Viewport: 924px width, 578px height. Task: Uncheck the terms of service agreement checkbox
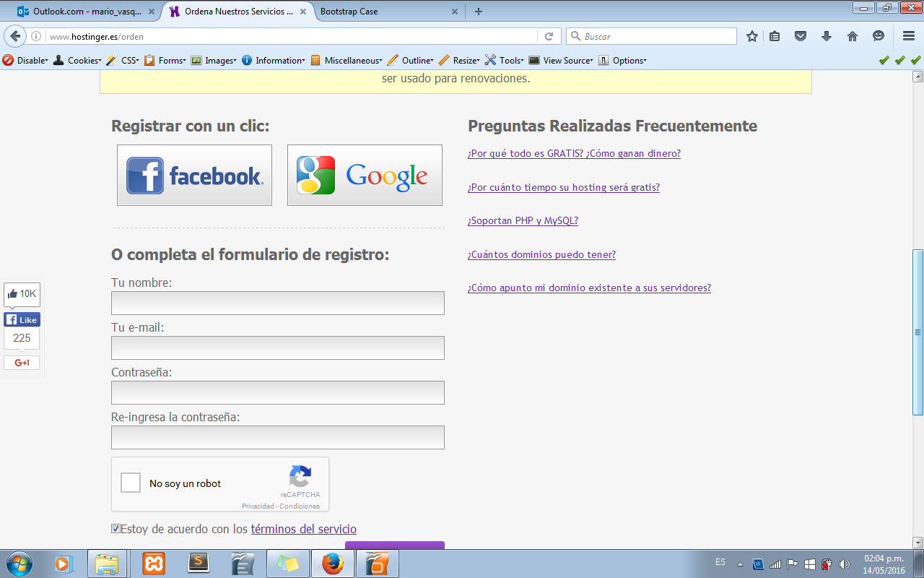pyautogui.click(x=115, y=529)
